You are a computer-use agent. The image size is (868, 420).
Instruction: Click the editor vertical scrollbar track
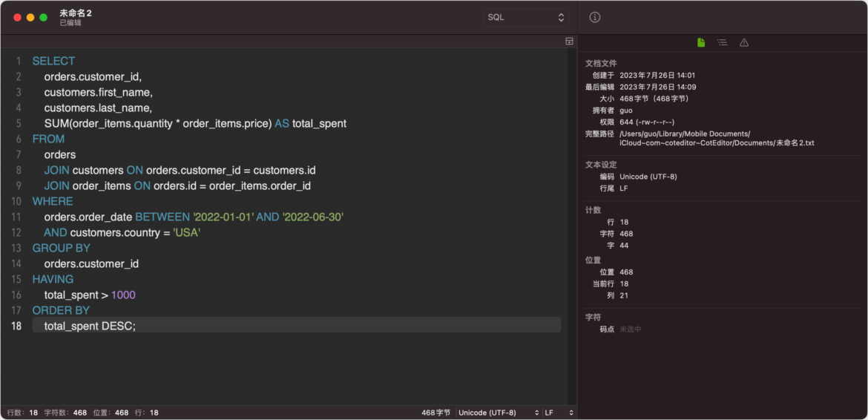[x=573, y=227]
